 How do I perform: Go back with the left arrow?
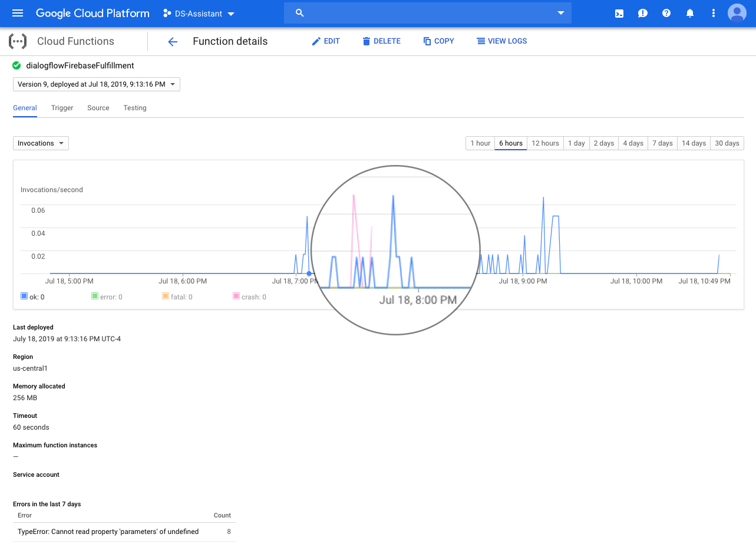pyautogui.click(x=173, y=41)
